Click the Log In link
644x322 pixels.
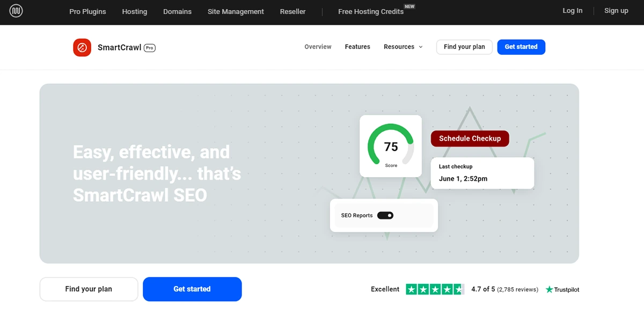[x=573, y=11]
